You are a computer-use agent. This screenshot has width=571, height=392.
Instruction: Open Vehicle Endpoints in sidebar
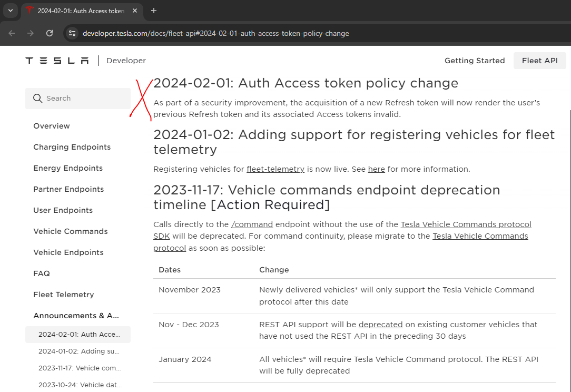tap(68, 252)
